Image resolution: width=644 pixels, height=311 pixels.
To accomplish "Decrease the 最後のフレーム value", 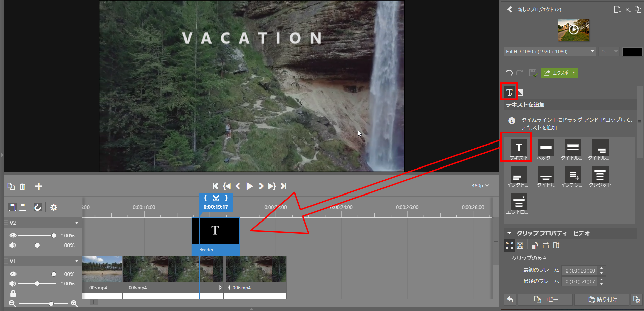I will click(x=602, y=284).
